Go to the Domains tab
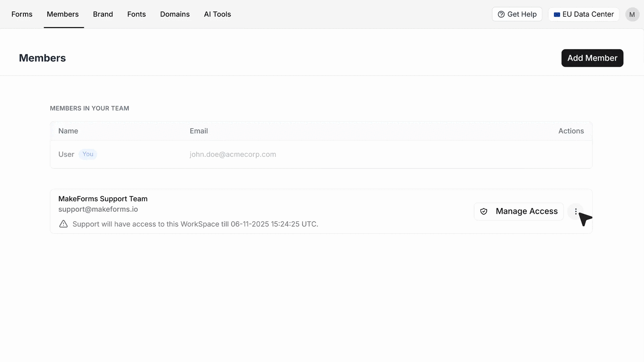The image size is (644, 362). point(175,14)
